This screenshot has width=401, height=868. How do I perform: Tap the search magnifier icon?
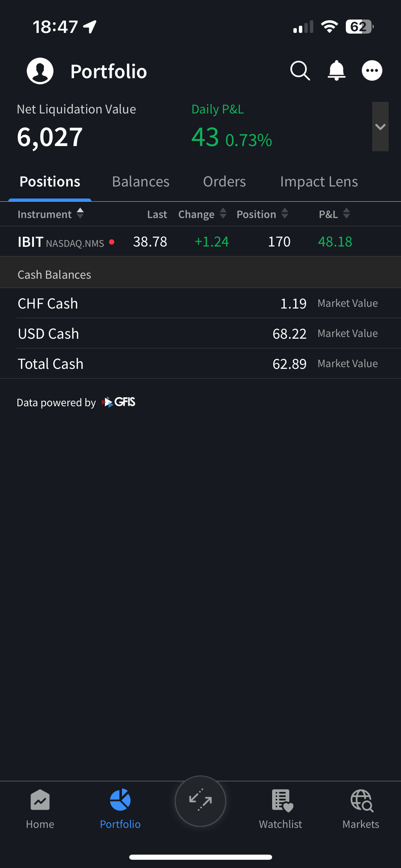click(300, 71)
